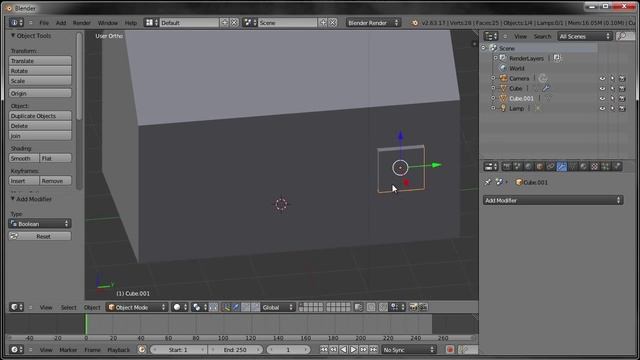640x360 pixels.
Task: Open the All Scenes outliner display dropdown
Action: [x=584, y=36]
